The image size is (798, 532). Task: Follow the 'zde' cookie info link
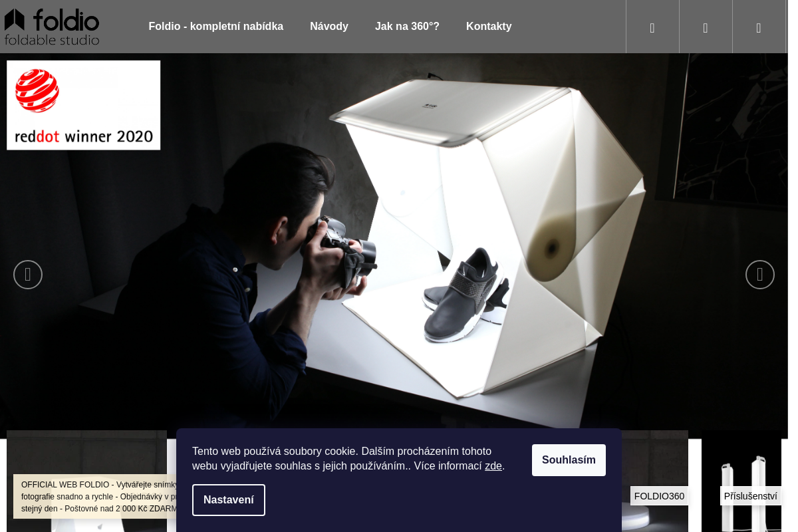[493, 466]
